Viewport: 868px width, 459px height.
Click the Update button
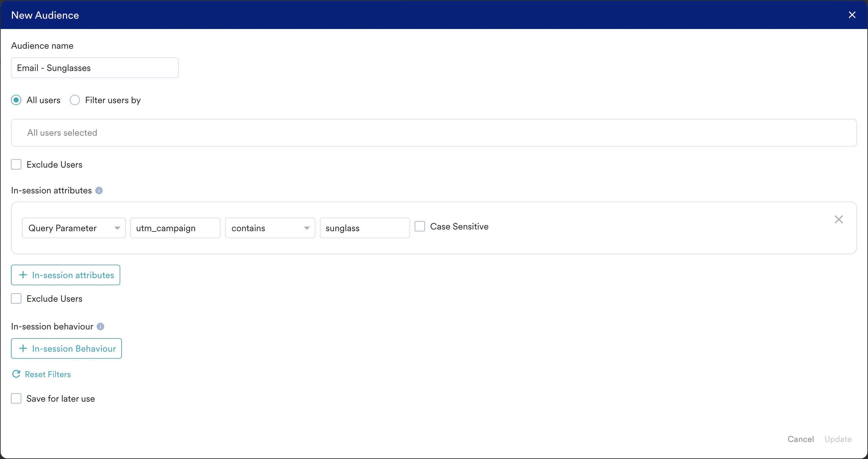click(838, 439)
